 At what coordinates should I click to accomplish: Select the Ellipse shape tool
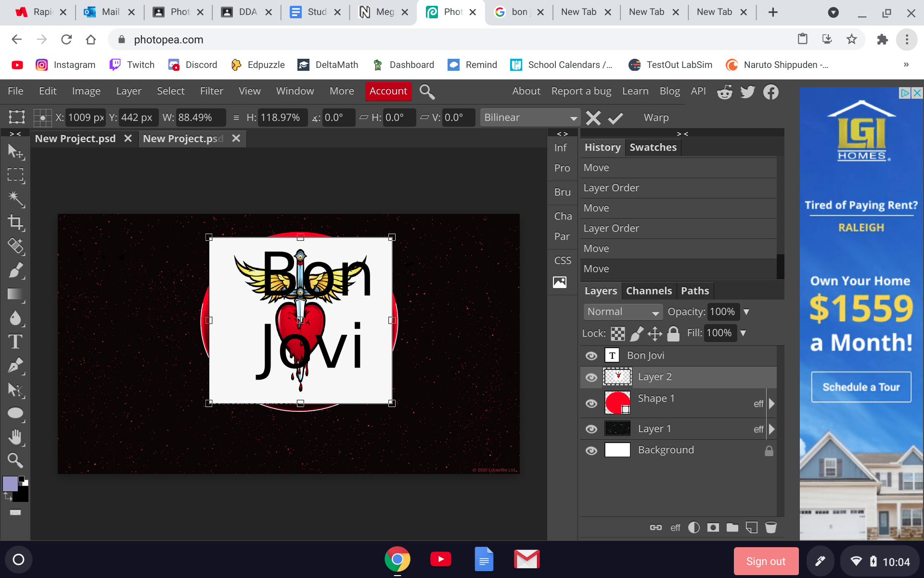click(15, 413)
